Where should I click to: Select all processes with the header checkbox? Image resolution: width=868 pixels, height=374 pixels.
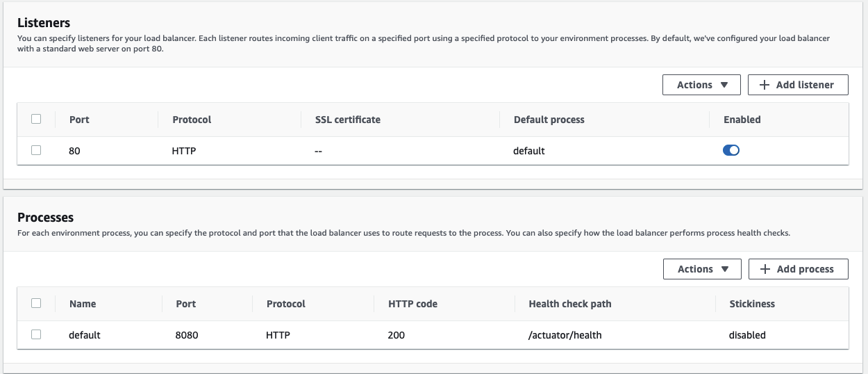pyautogui.click(x=36, y=303)
